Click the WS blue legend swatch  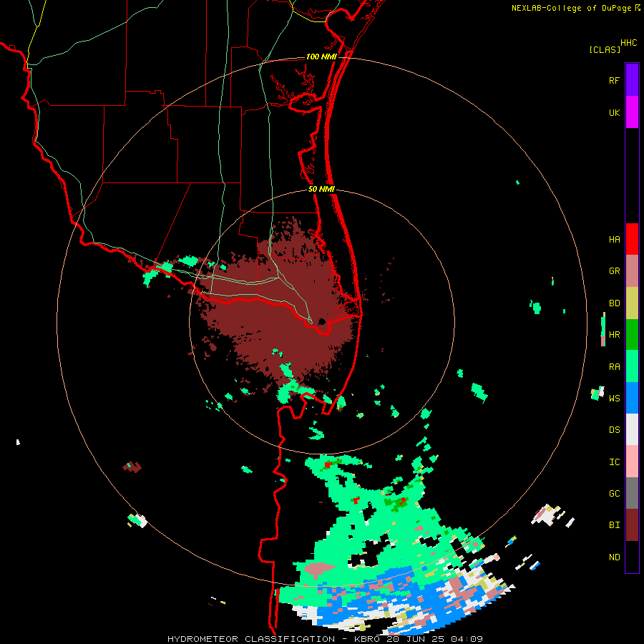[x=632, y=398]
